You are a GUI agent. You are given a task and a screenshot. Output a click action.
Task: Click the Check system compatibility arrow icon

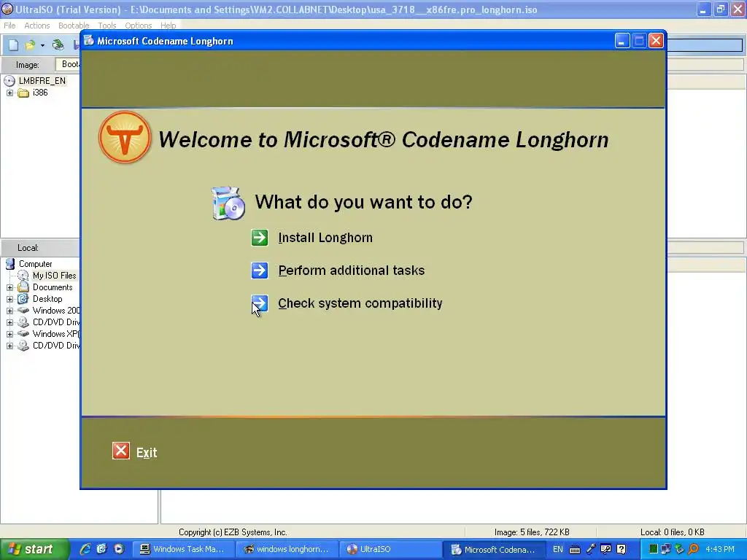pos(260,303)
